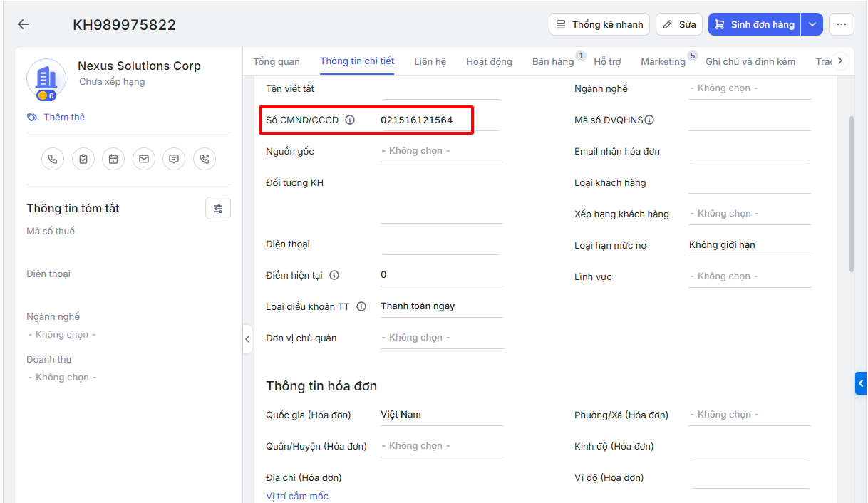Click info icon next to Loại điều khoản TT

click(361, 307)
